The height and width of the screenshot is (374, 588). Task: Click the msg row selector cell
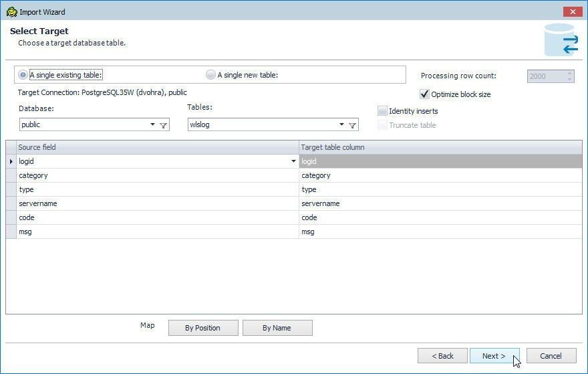[11, 231]
